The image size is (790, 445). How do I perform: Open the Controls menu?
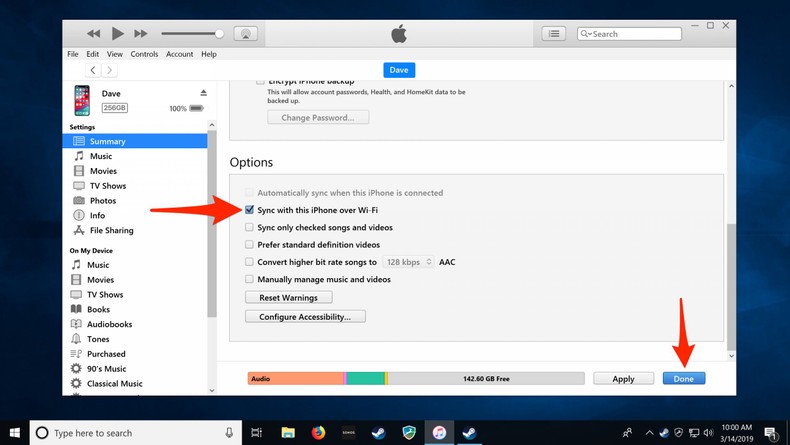(x=144, y=54)
